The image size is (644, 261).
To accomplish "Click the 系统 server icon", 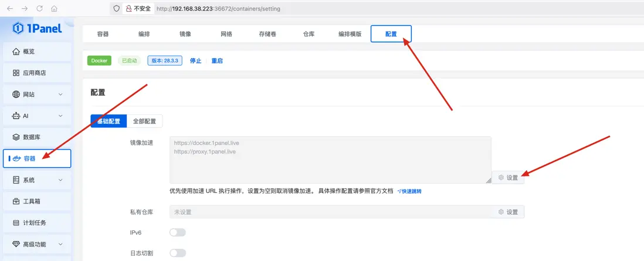I will click(16, 180).
